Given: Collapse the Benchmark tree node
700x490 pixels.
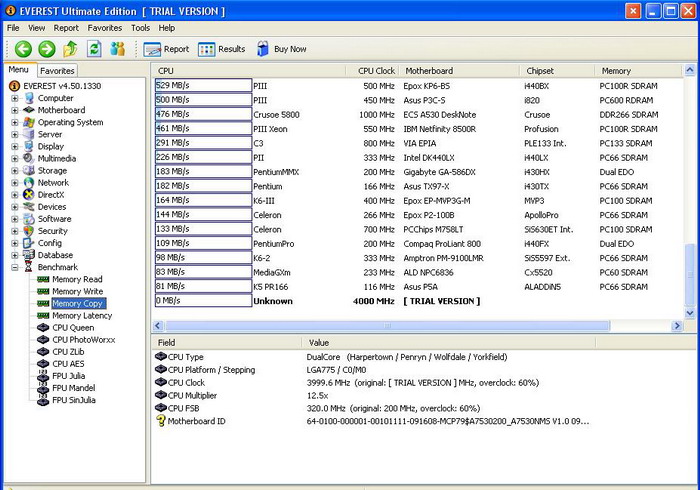Looking at the screenshot, I should tap(15, 267).
